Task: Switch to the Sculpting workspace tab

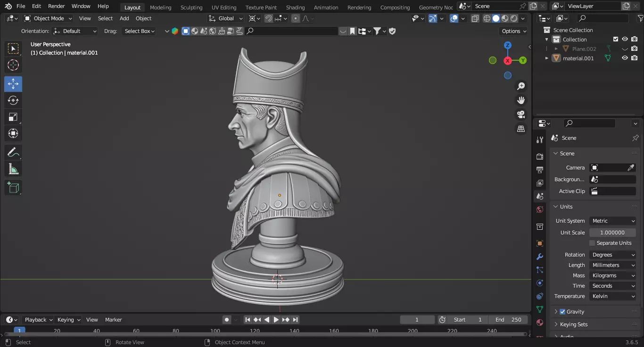Action: click(x=191, y=7)
